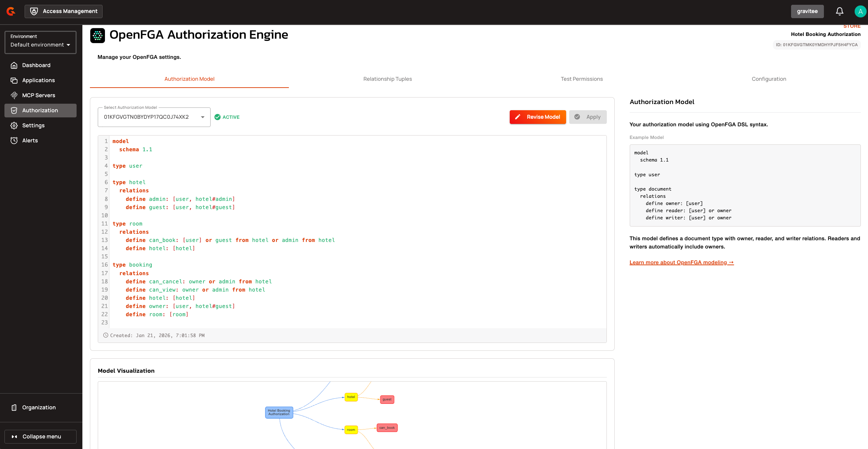
Task: Click the Revise Model button
Action: click(x=537, y=117)
